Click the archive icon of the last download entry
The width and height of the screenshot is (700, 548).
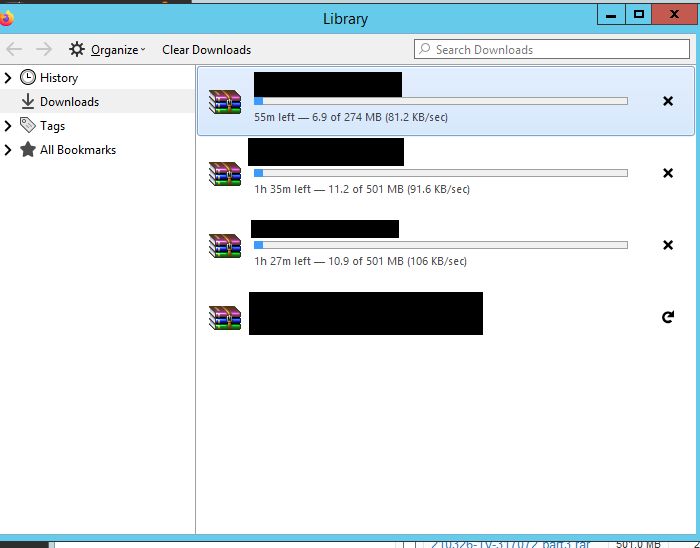click(x=225, y=317)
